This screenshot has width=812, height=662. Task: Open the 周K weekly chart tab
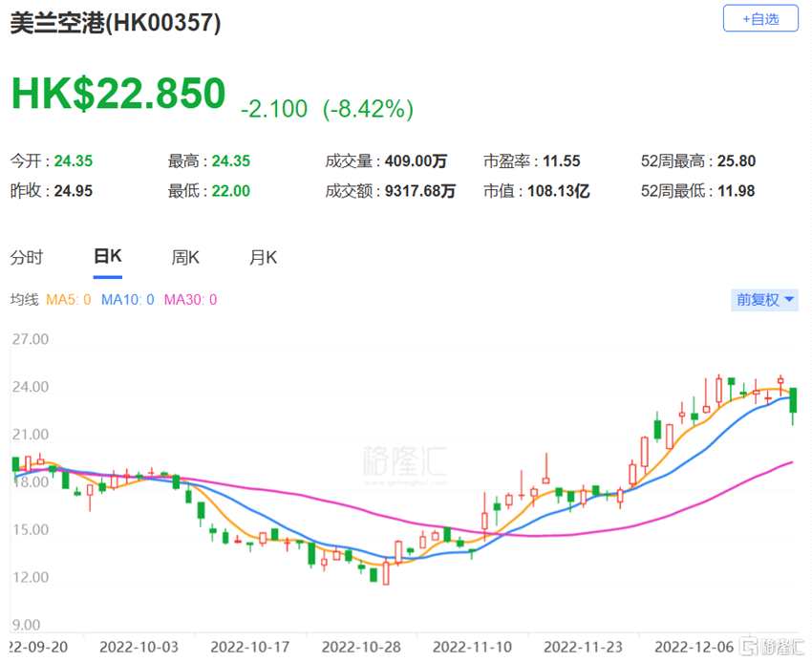tap(185, 257)
